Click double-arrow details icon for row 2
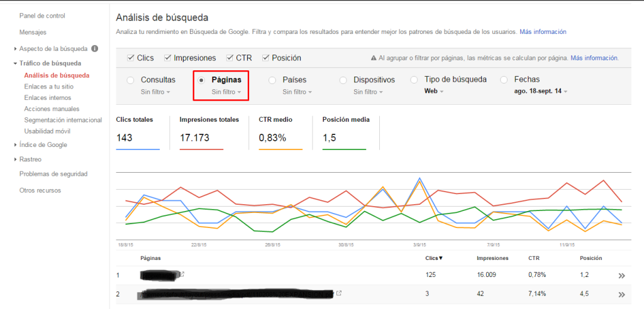Screen dimensions: 644x309 point(621,295)
